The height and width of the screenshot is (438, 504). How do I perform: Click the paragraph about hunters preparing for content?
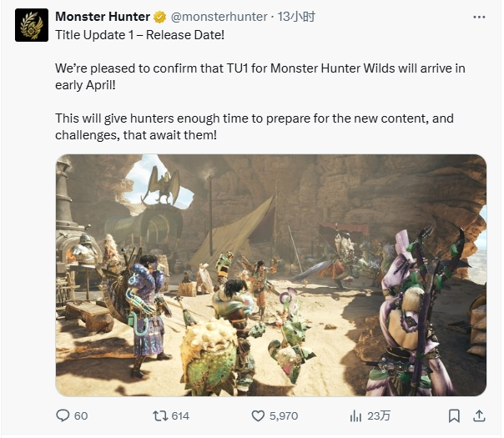255,127
